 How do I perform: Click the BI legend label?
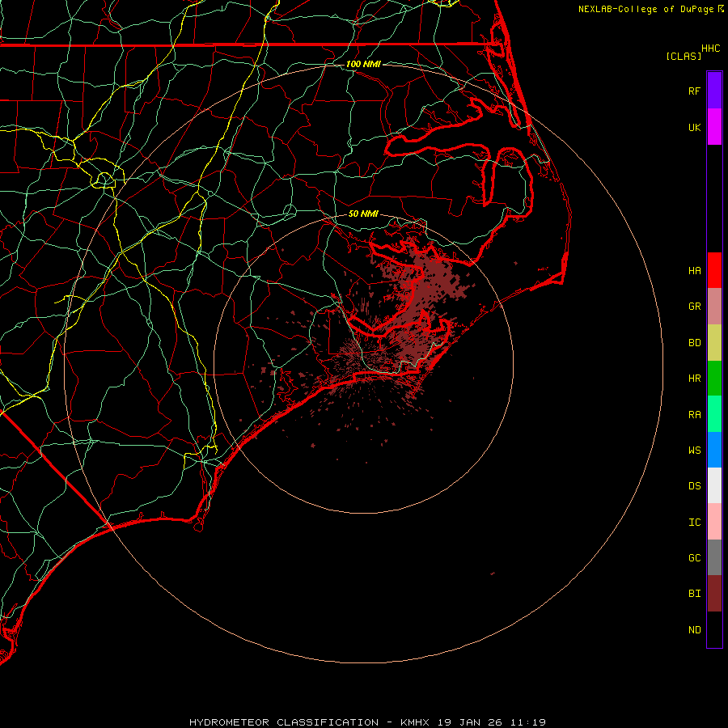695,594
